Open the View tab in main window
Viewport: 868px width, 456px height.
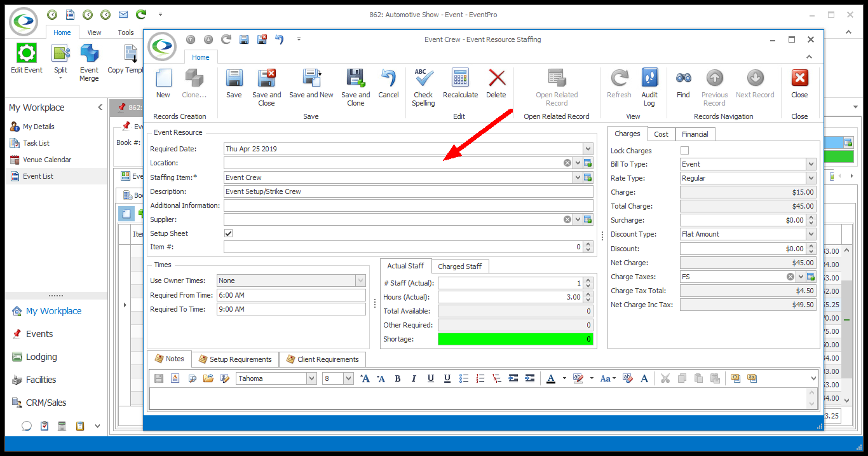pyautogui.click(x=94, y=32)
